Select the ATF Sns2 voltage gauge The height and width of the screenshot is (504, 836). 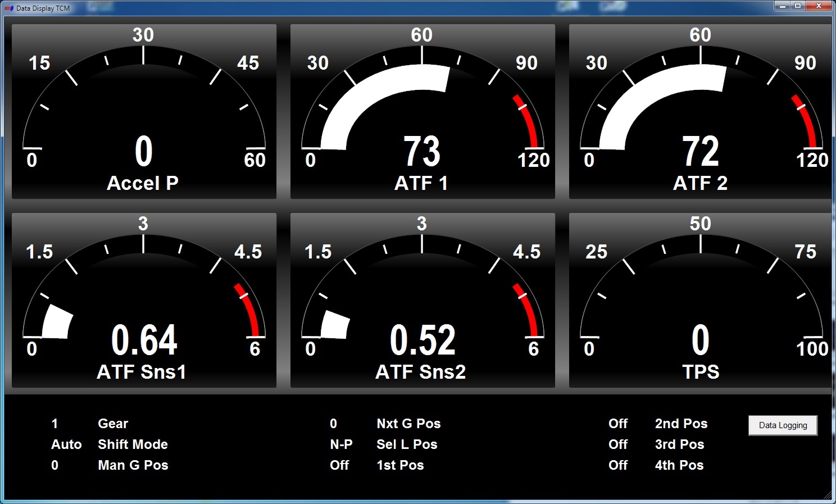click(x=422, y=301)
